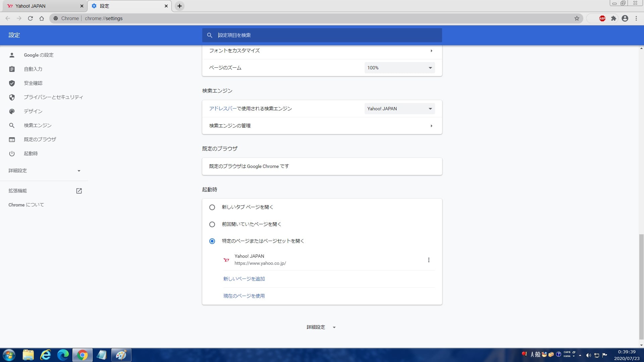
Task: Select the 設定 tab
Action: (129, 6)
